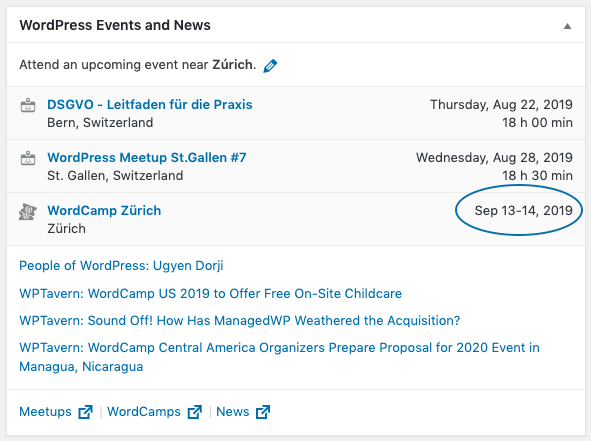Go to the WordCamps footer link

(x=144, y=412)
